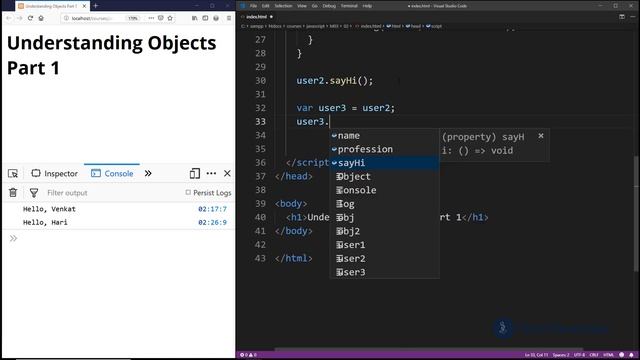
Task: Open the Edit menu in VS Code
Action: (x=266, y=6)
